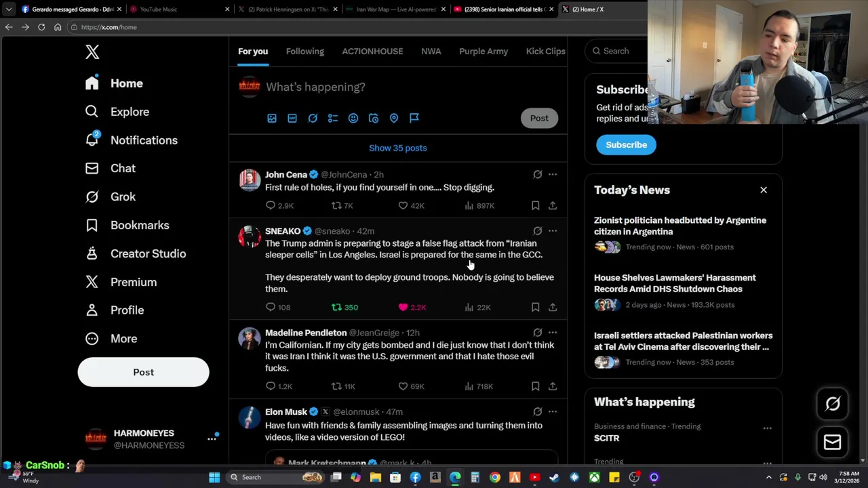
Task: Click the flag icon in composer
Action: tap(414, 118)
